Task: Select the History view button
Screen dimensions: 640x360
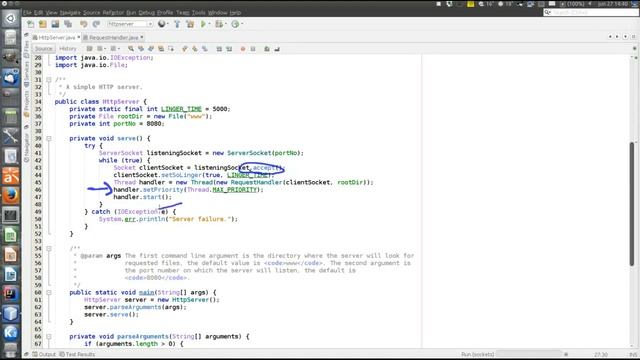Action: [x=68, y=49]
